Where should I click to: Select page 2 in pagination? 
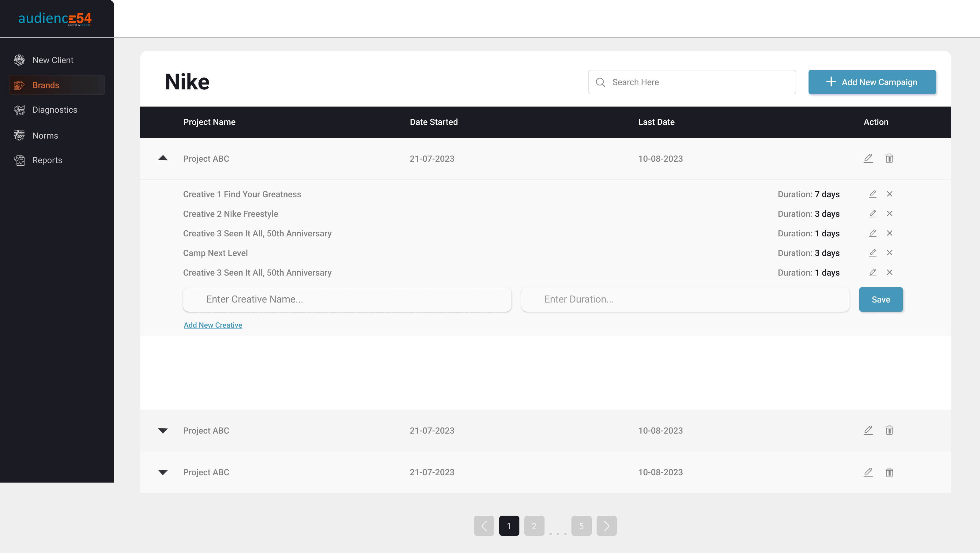pos(534,526)
